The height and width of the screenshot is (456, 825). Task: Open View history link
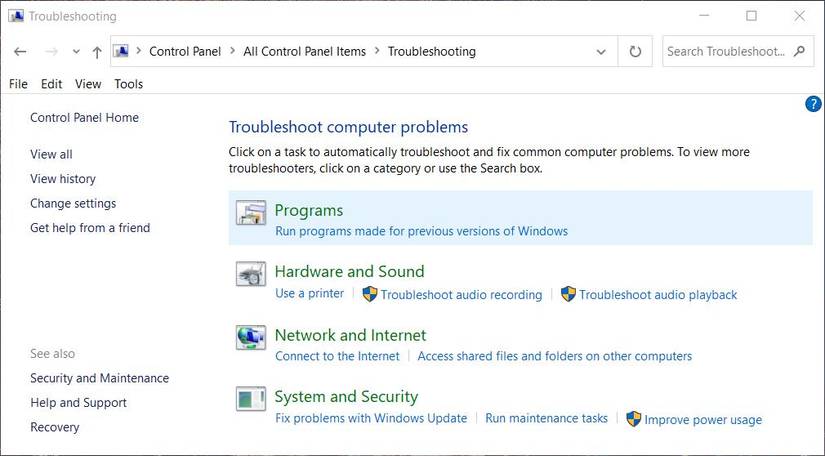(63, 179)
